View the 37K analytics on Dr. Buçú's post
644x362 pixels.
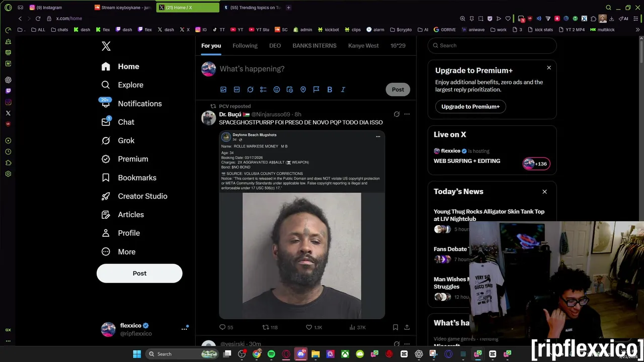tap(358, 327)
